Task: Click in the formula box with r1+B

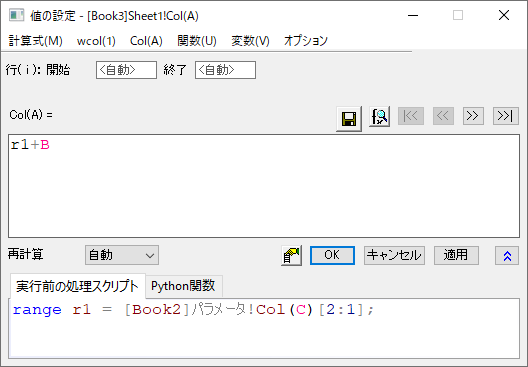Action: tap(264, 186)
